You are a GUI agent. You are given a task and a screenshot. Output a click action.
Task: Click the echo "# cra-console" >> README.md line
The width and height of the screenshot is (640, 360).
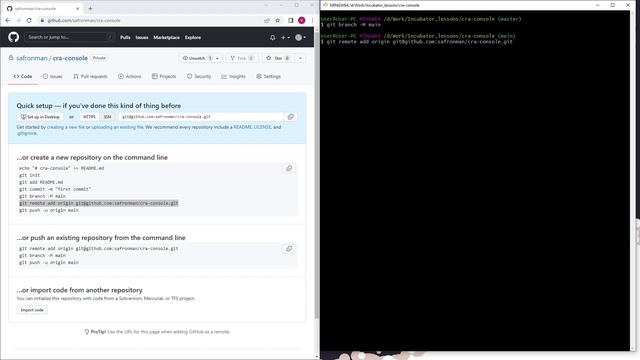[x=61, y=168]
